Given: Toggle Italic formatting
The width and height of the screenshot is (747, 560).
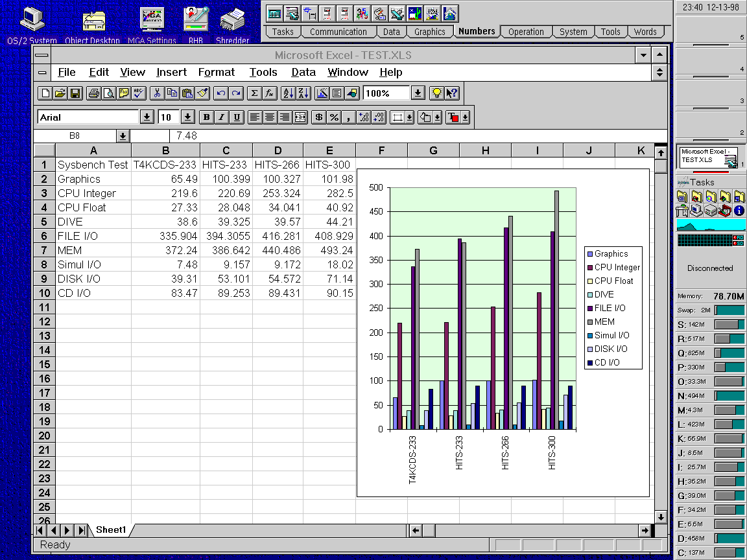Looking at the screenshot, I should tap(222, 117).
